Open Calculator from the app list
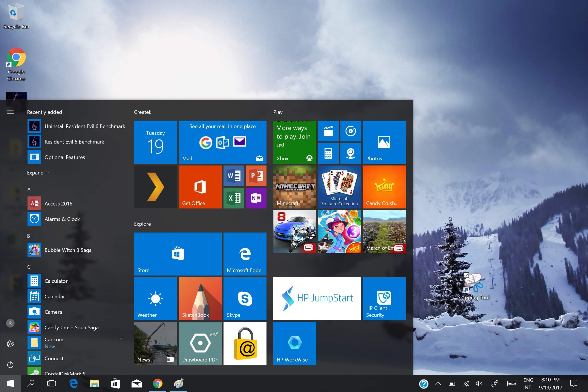 (x=77, y=281)
